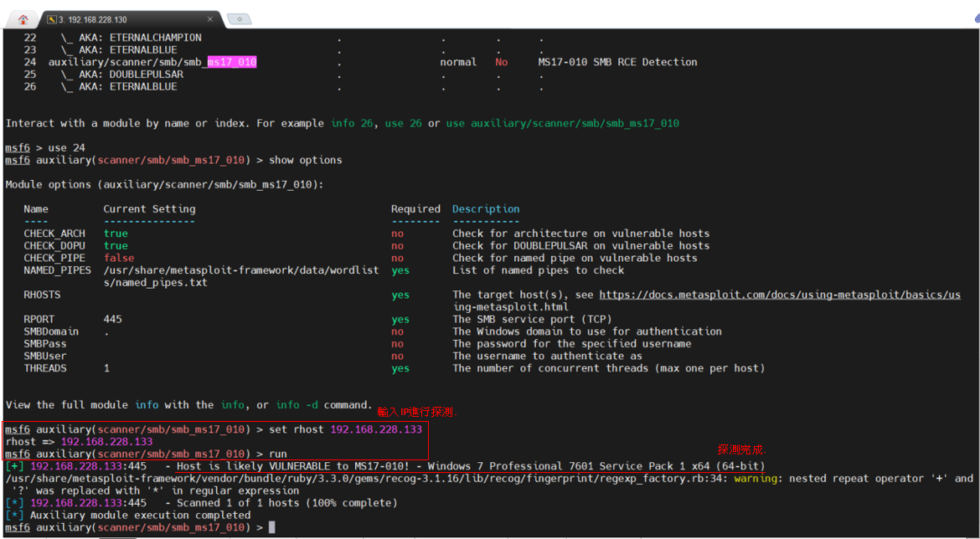Click the CHECK_DOPU option name
The width and height of the screenshot is (980, 539).
(54, 245)
